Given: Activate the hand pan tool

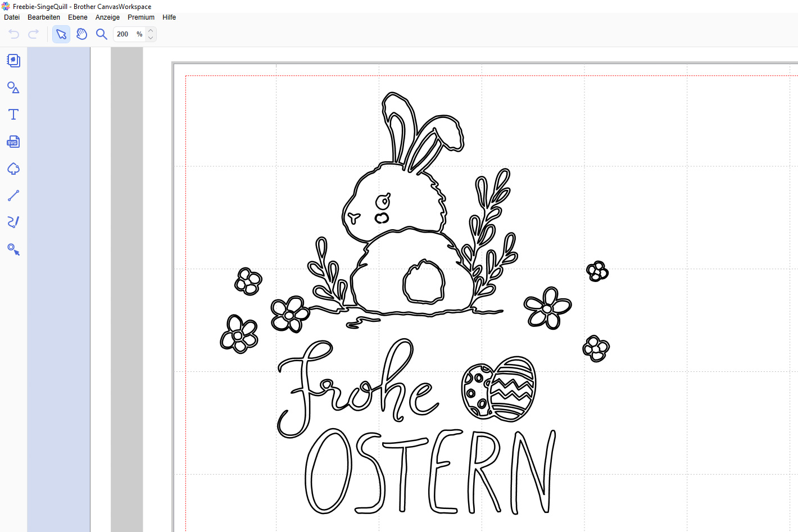Looking at the screenshot, I should (x=81, y=34).
